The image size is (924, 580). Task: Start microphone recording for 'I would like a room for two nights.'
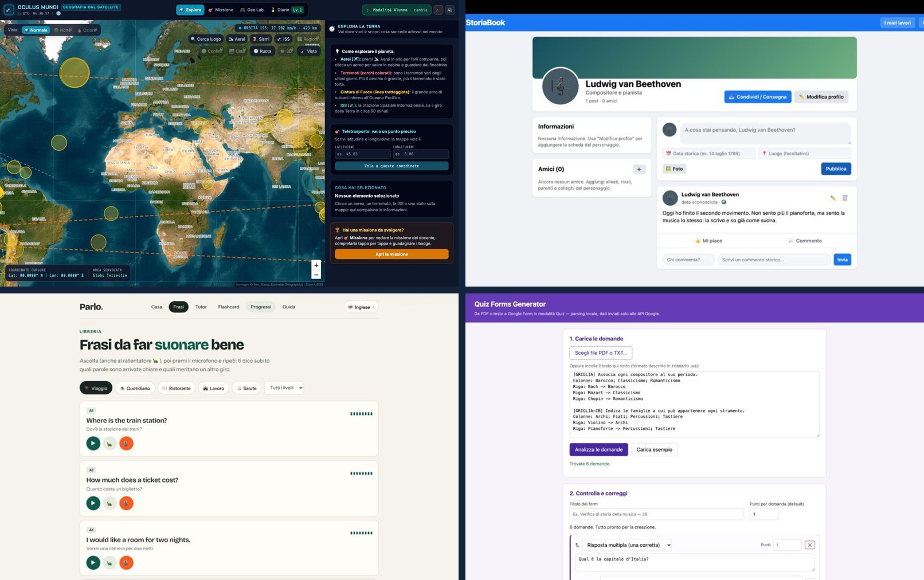point(126,563)
